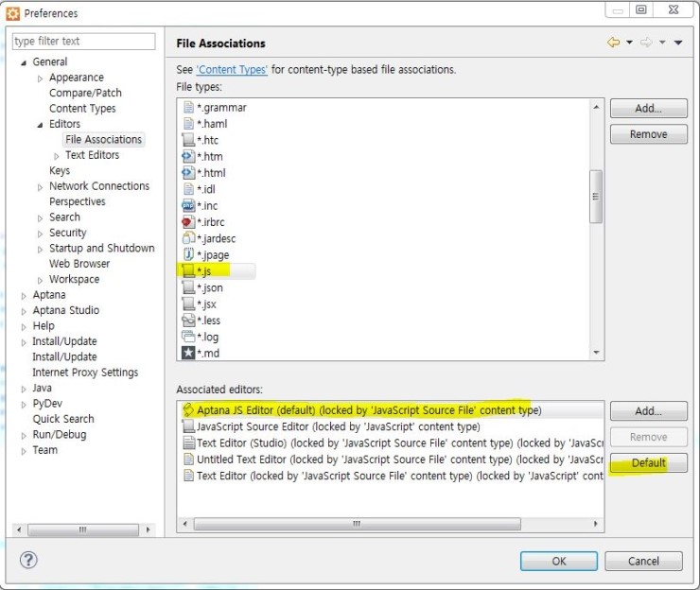Click the *.md star icon
This screenshot has height=590, width=700.
(x=188, y=353)
